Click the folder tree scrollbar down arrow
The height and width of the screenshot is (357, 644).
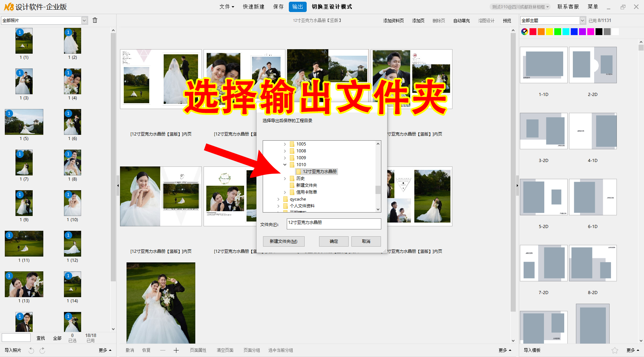pos(378,209)
